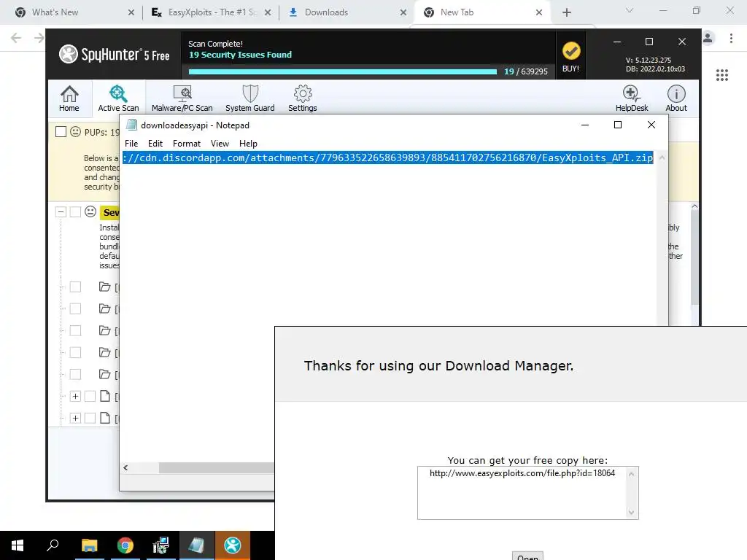Click the easyexploits URL text box

coord(528,493)
